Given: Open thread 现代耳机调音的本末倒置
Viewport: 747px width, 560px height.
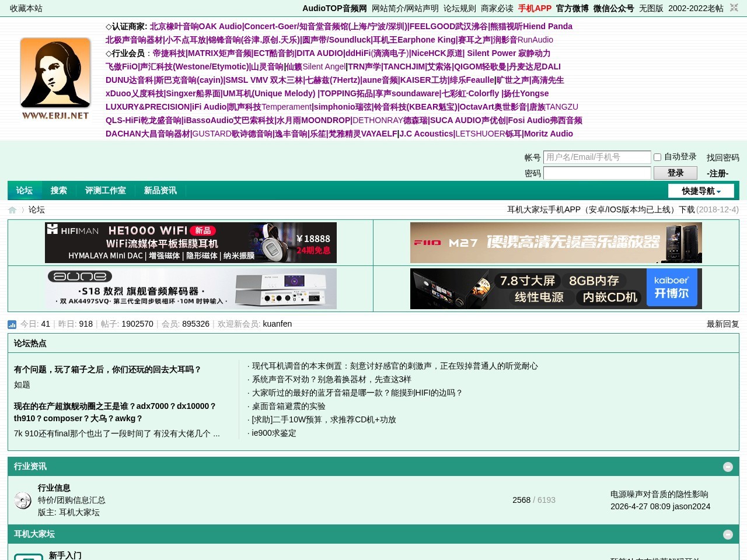Looking at the screenshot, I should (395, 366).
